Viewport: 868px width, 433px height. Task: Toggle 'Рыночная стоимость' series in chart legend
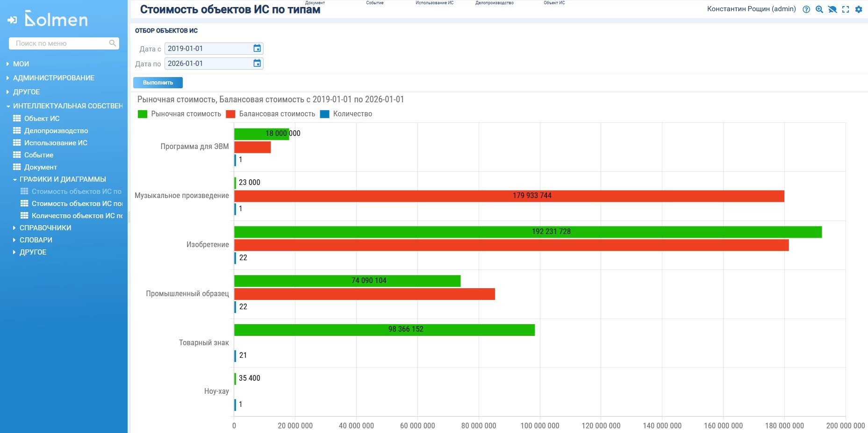tap(180, 114)
